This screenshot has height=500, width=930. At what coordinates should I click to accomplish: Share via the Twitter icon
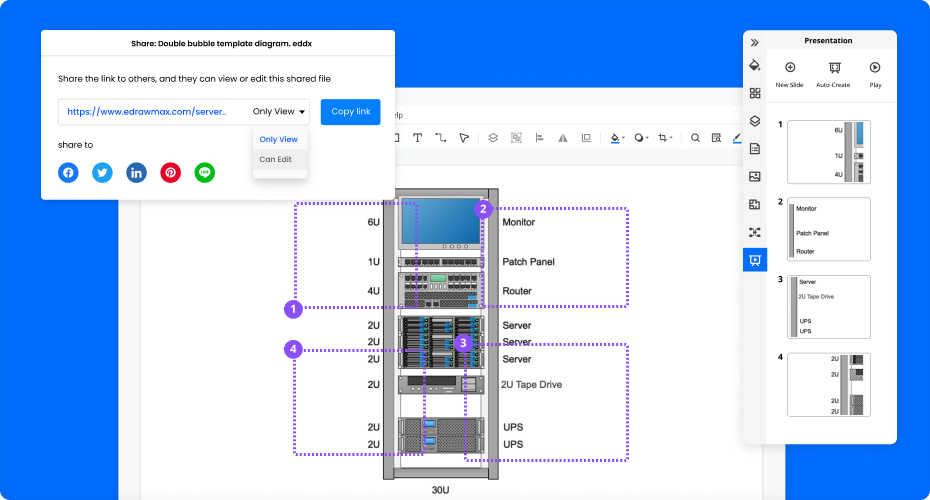(102, 172)
